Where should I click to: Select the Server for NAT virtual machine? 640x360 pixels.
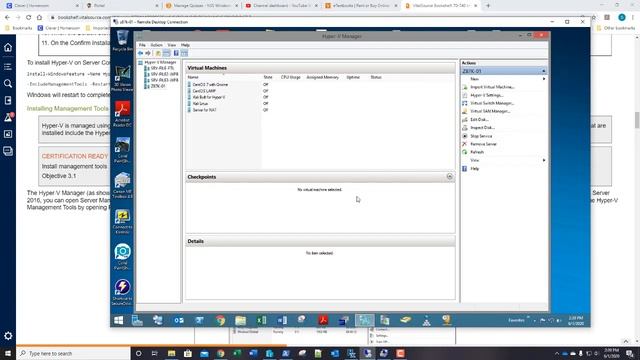202,110
